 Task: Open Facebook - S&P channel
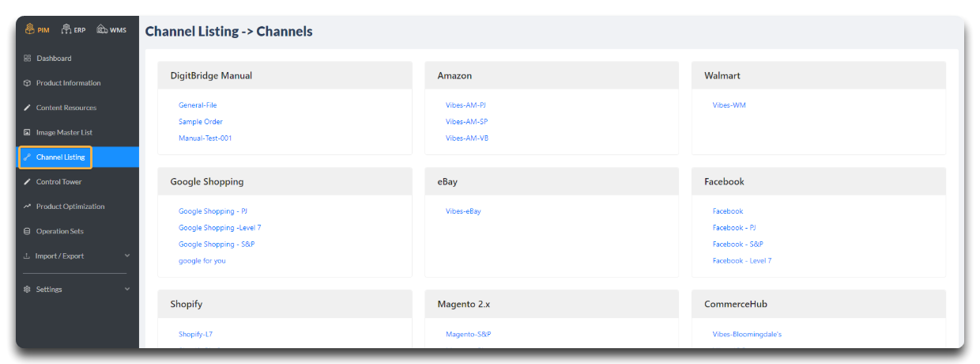point(737,244)
